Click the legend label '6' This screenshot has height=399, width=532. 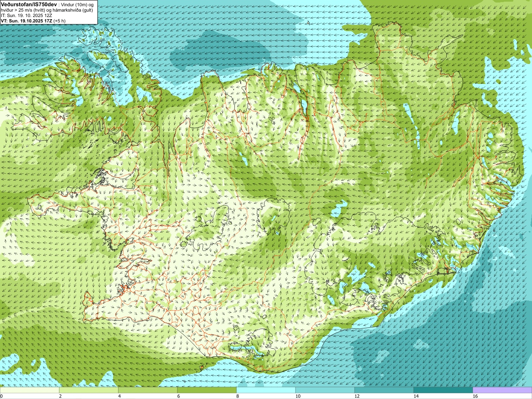click(178, 396)
